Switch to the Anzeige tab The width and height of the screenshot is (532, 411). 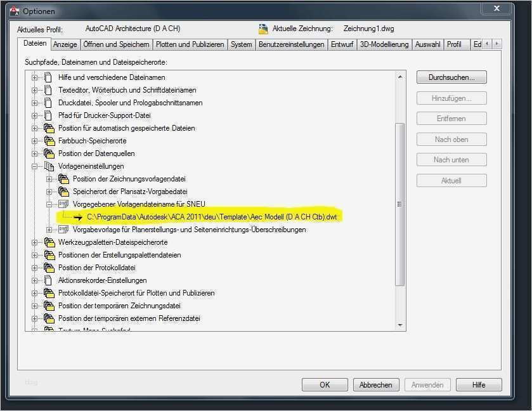(x=65, y=44)
